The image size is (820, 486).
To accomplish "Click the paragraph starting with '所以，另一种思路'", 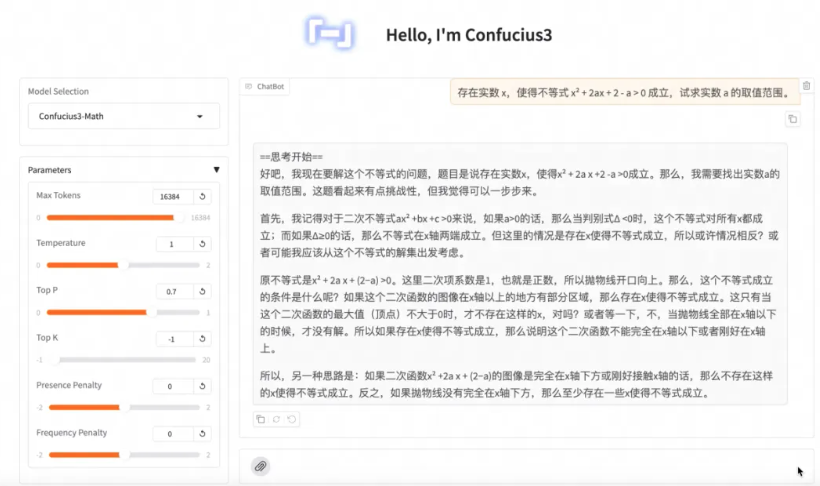I will point(517,384).
